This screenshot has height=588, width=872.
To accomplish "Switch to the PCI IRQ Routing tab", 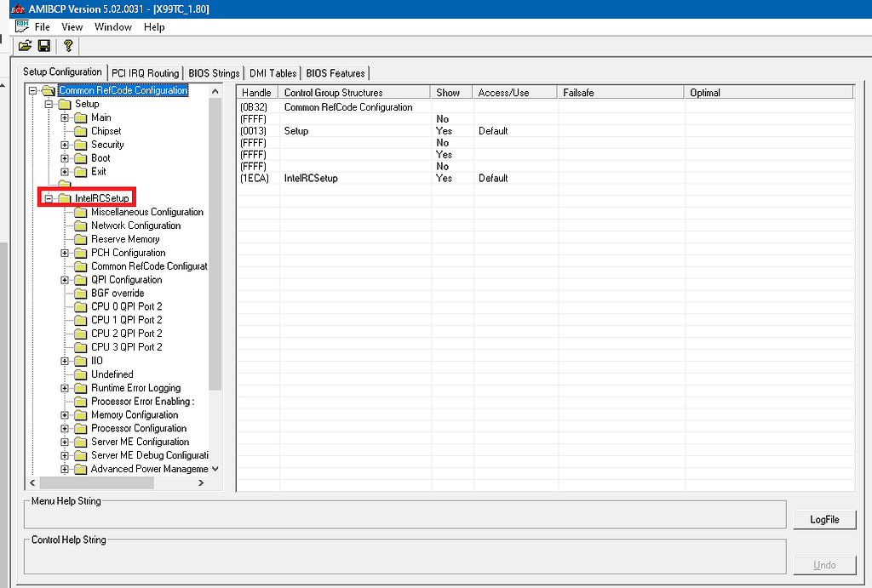I will pos(145,72).
